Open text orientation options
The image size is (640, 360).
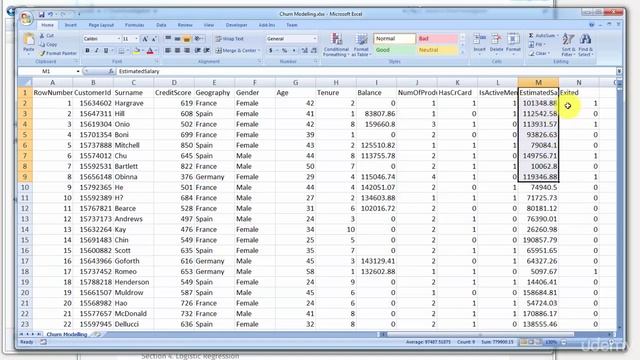pos(199,38)
